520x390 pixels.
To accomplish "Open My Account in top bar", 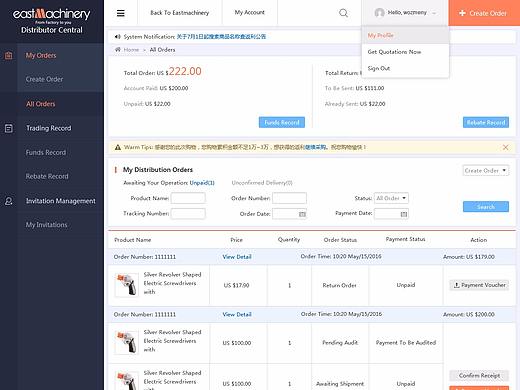I will point(250,12).
